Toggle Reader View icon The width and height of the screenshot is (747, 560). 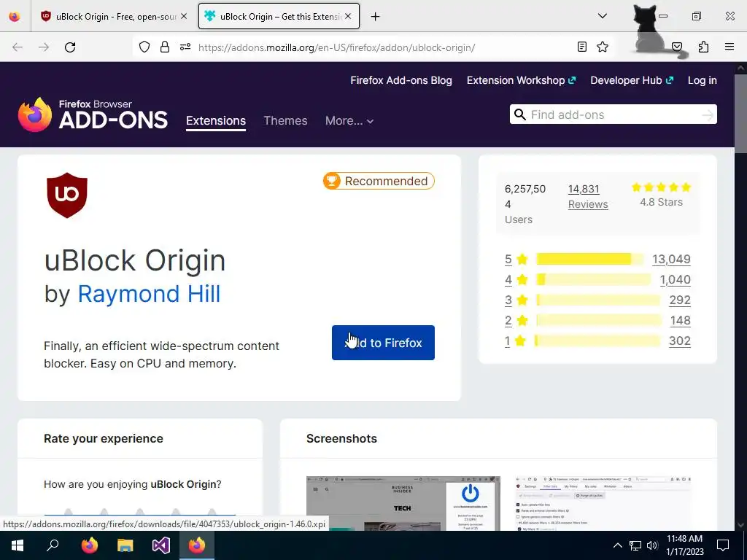coord(581,47)
